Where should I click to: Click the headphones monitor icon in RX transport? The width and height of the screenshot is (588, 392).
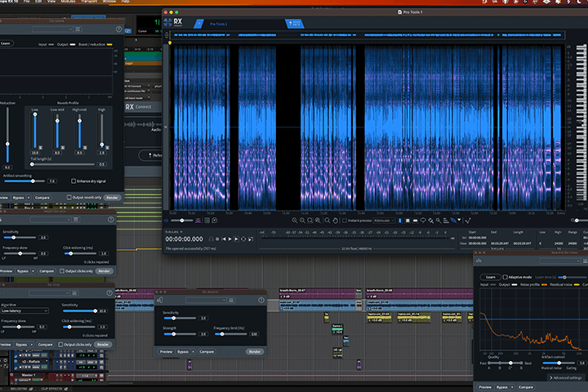point(212,239)
